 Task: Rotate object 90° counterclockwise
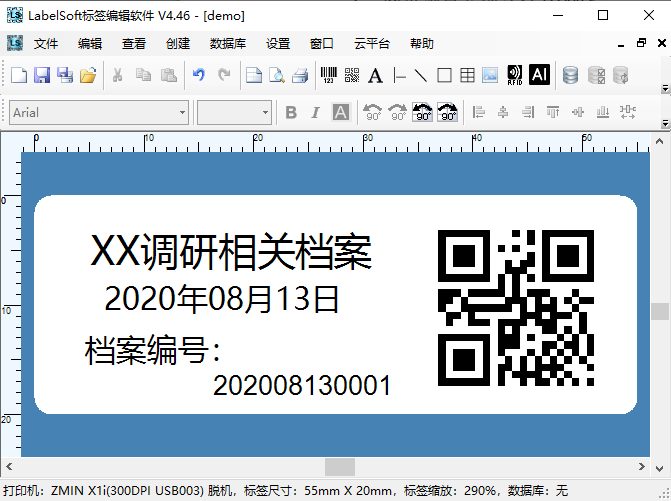(x=372, y=113)
